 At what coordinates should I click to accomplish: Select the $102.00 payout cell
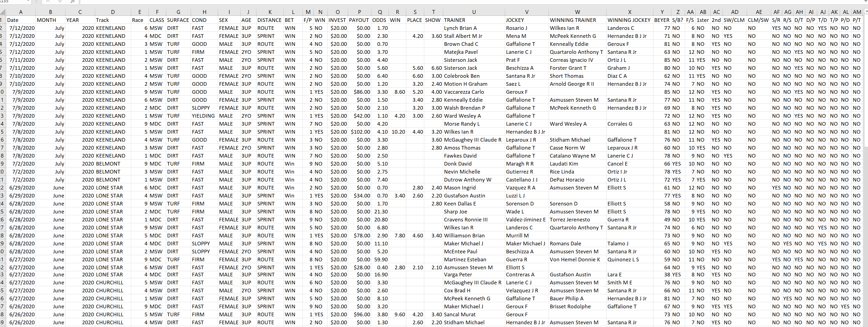[360, 132]
